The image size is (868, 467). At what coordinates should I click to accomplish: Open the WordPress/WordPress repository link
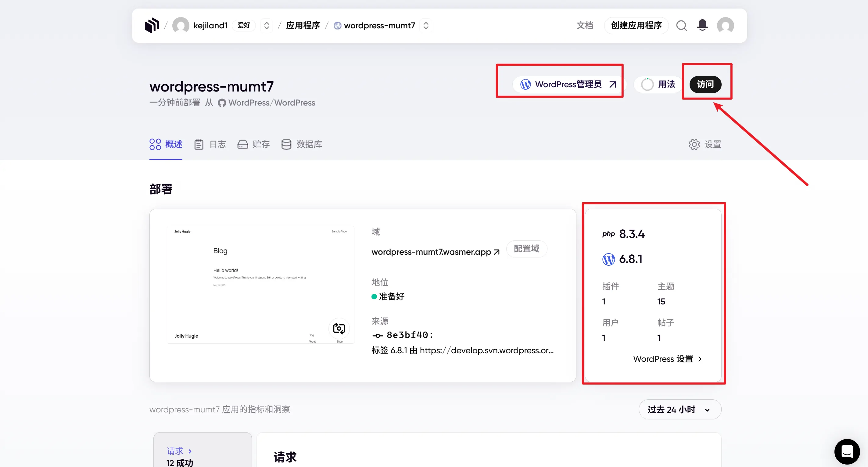[x=271, y=103]
